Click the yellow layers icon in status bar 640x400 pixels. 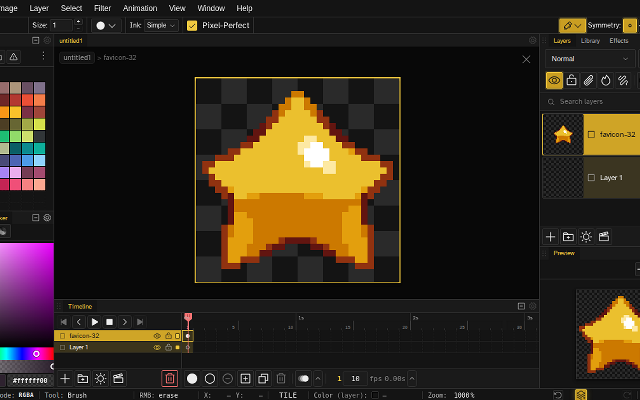(x=581, y=395)
